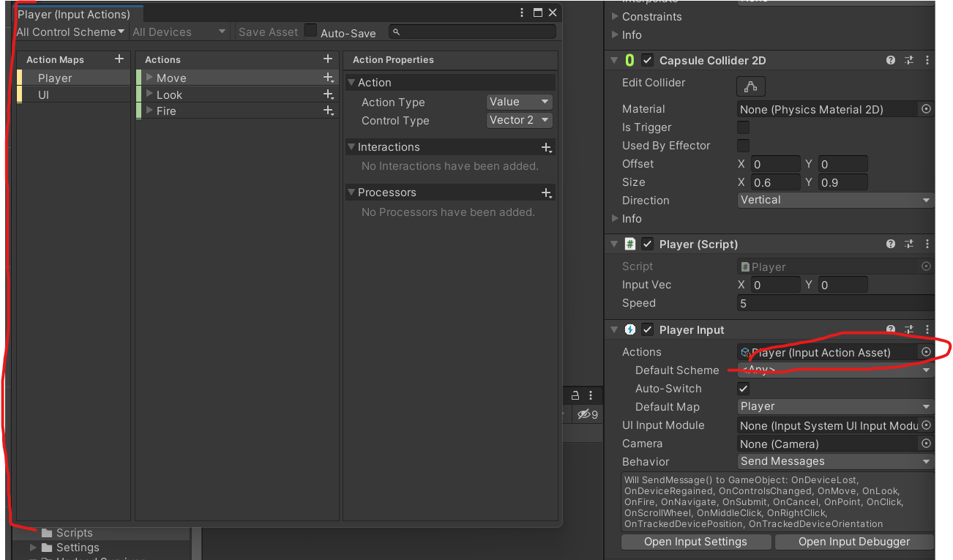Viewport: 953px width, 560px height.
Task: Click the Edit Collider button icon
Action: coord(750,86)
